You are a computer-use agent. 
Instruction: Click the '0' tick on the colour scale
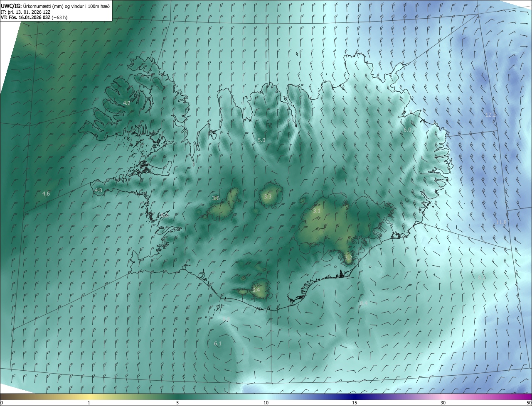[x=1, y=403]
